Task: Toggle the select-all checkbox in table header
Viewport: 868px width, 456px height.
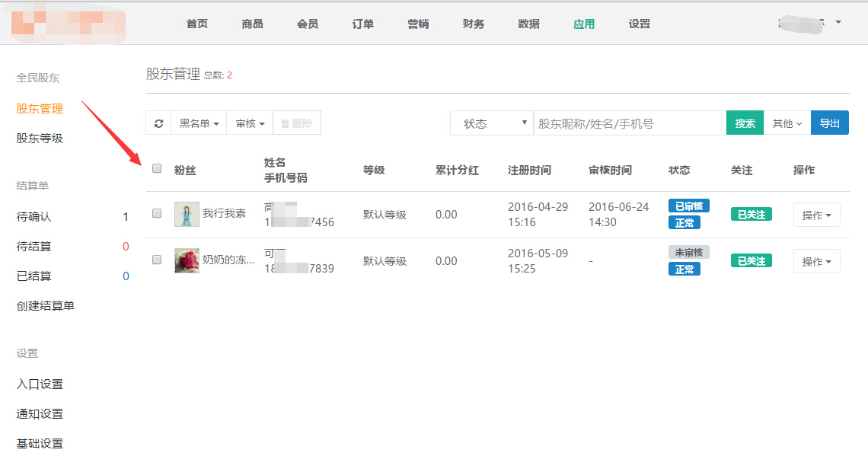Action: [157, 169]
